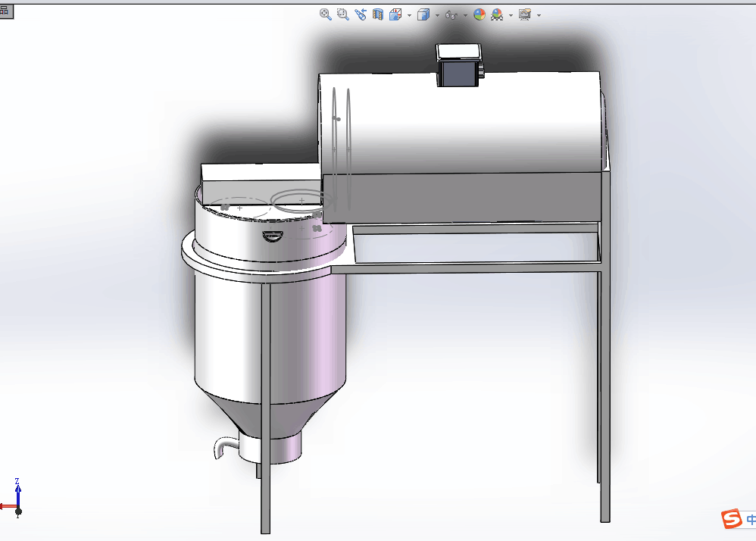Open the Apply Scene dropdown arrow
The image size is (756, 541).
pyautogui.click(x=511, y=15)
